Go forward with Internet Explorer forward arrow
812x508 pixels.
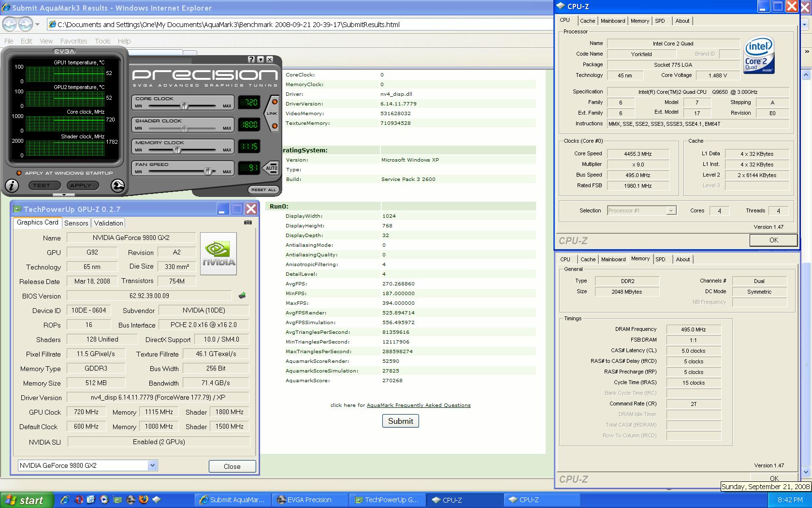(26, 24)
